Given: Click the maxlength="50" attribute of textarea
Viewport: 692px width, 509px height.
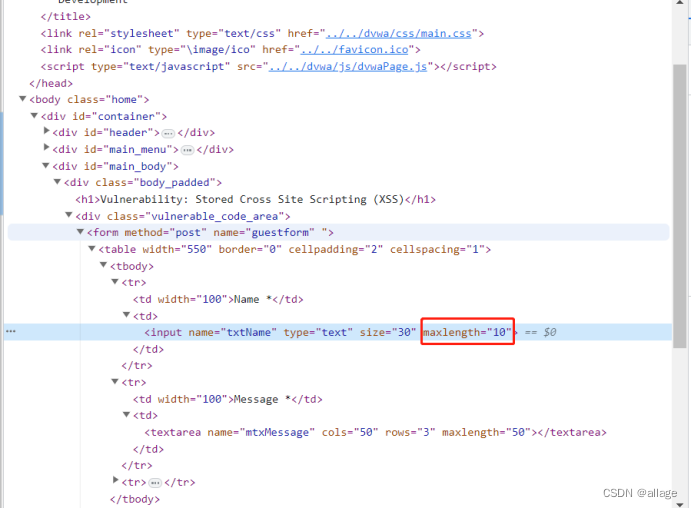Looking at the screenshot, I should pyautogui.click(x=486, y=432).
